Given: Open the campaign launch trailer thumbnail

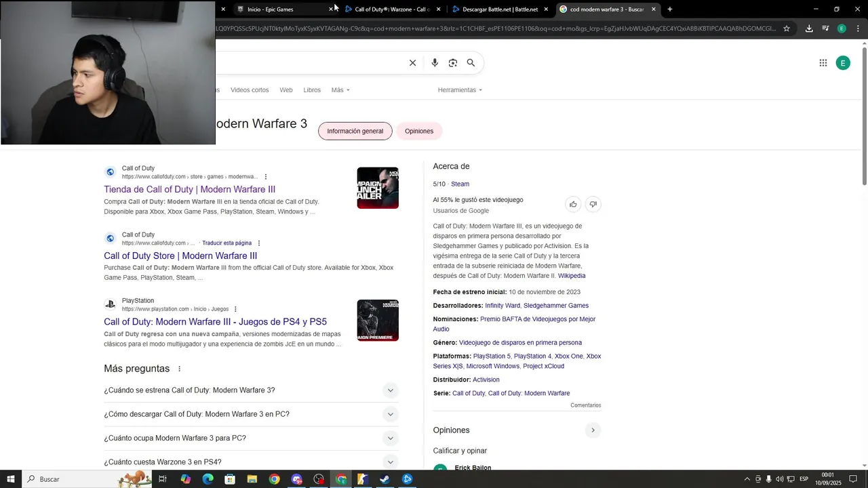Looking at the screenshot, I should point(378,188).
